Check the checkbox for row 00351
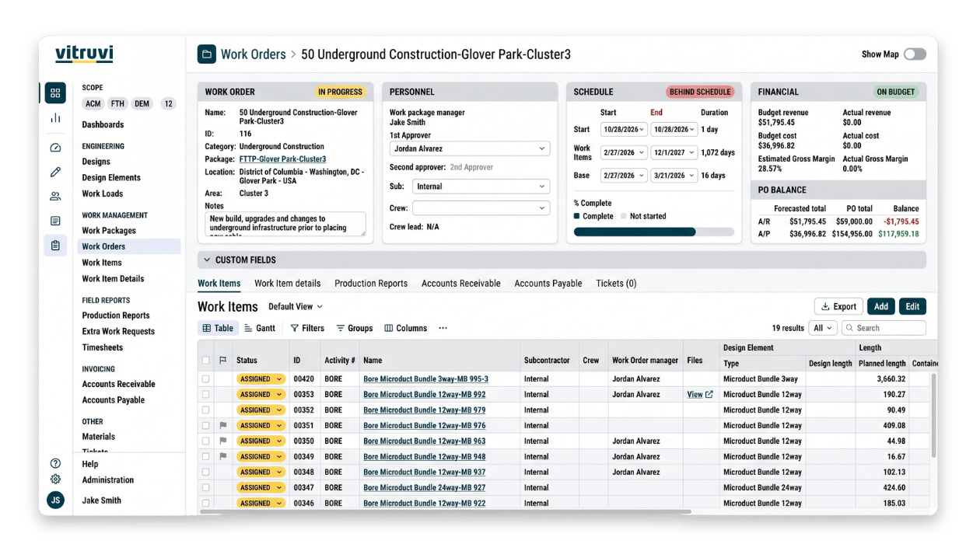 (205, 426)
